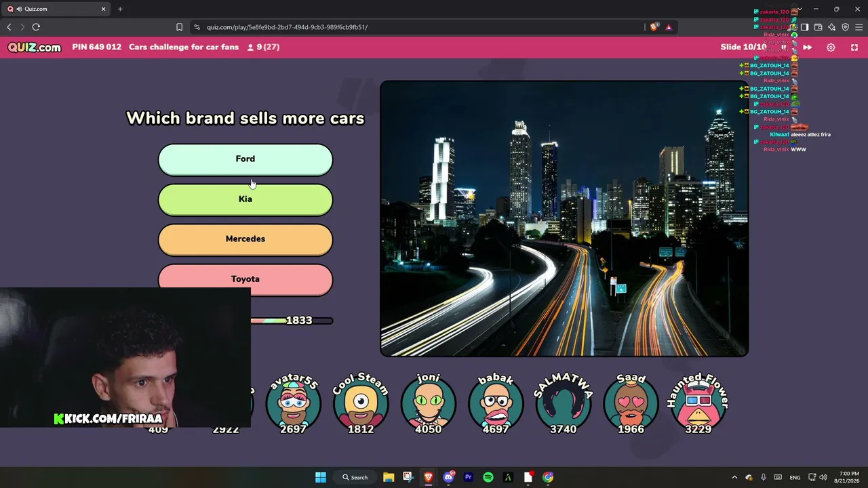Enter fullscreen mode in Quiz.com header
This screenshot has width=868, height=488.
pyautogui.click(x=854, y=47)
